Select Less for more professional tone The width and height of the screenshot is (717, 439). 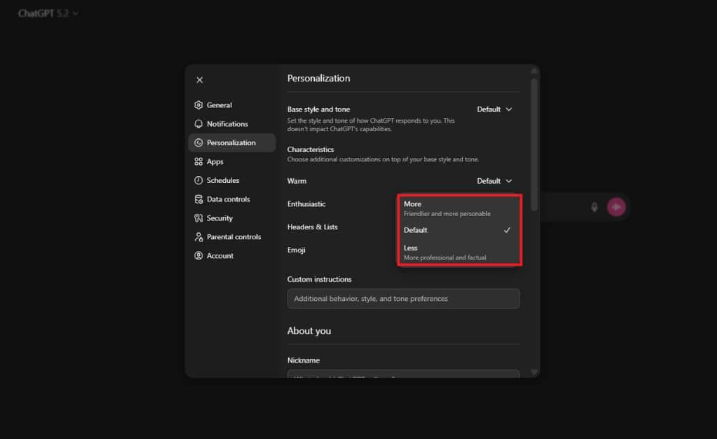459,252
